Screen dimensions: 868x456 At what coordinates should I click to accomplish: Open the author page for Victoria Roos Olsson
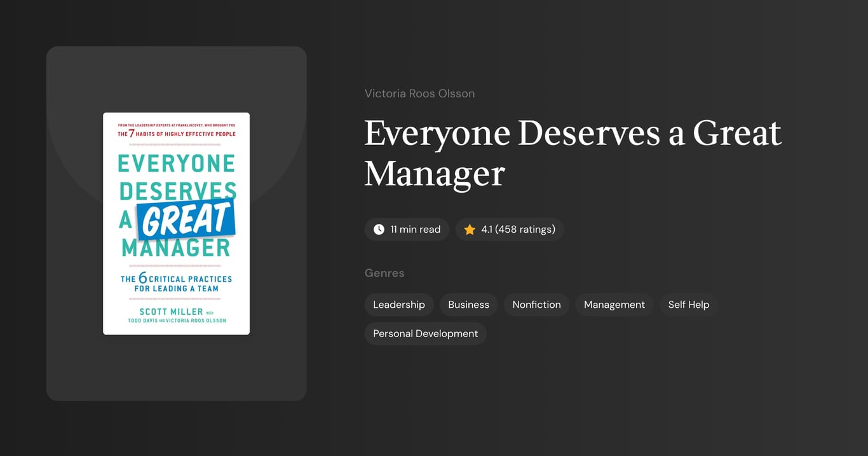pyautogui.click(x=419, y=93)
